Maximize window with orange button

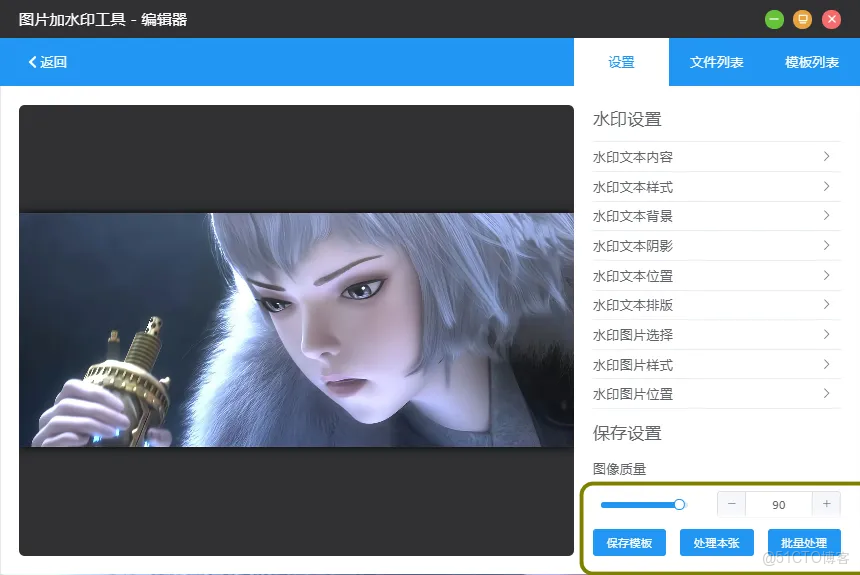pos(802,20)
